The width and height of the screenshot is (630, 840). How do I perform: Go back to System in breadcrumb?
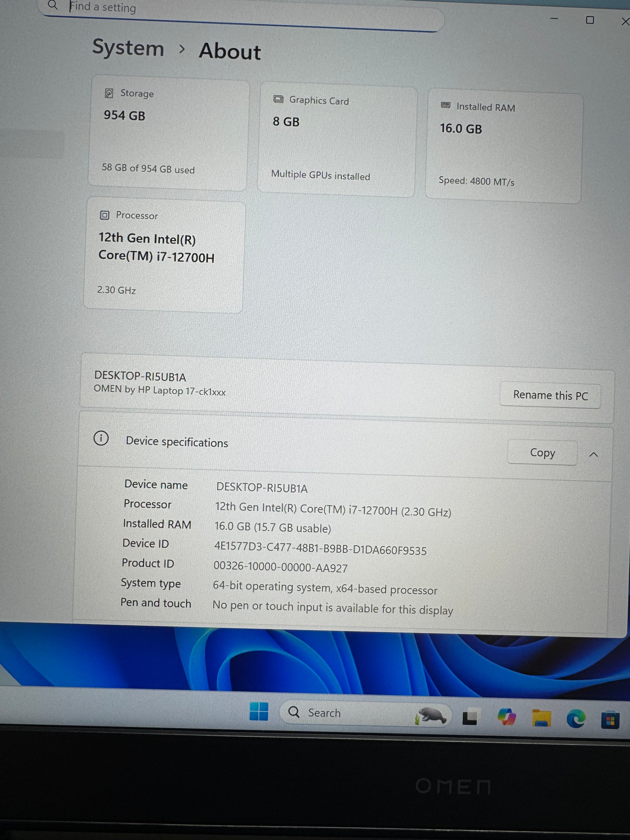tap(128, 48)
